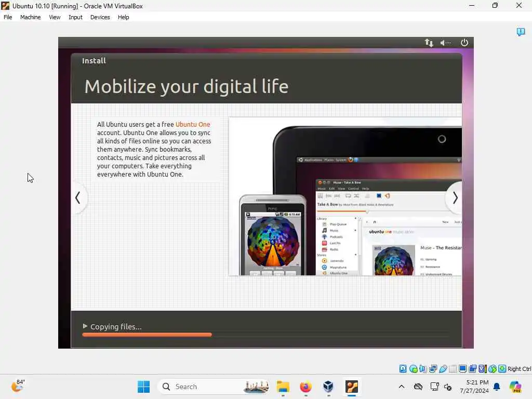Click the Ubuntu One slideshow image

pos(345,196)
